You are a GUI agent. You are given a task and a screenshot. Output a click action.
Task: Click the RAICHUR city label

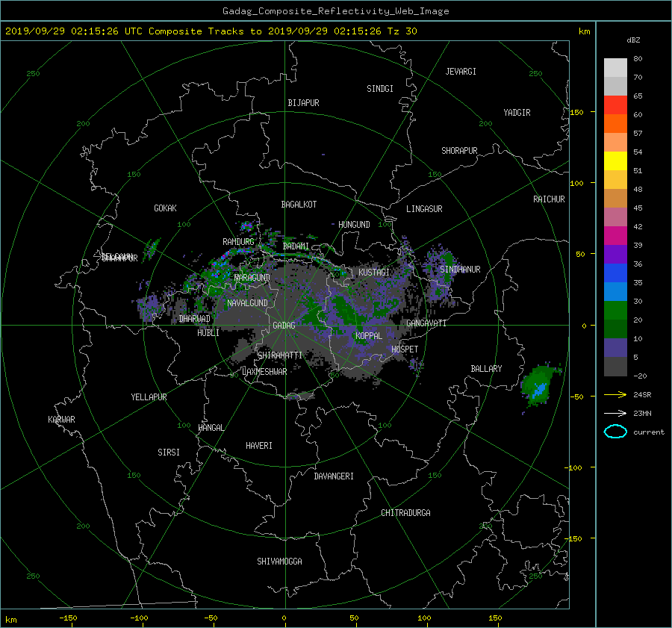(549, 199)
